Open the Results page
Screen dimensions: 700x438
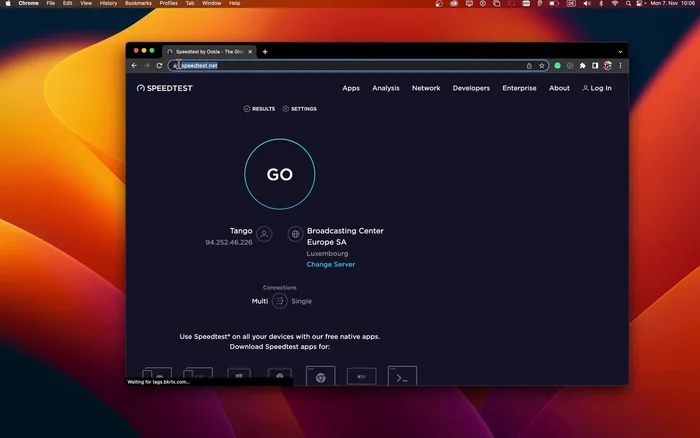click(259, 108)
